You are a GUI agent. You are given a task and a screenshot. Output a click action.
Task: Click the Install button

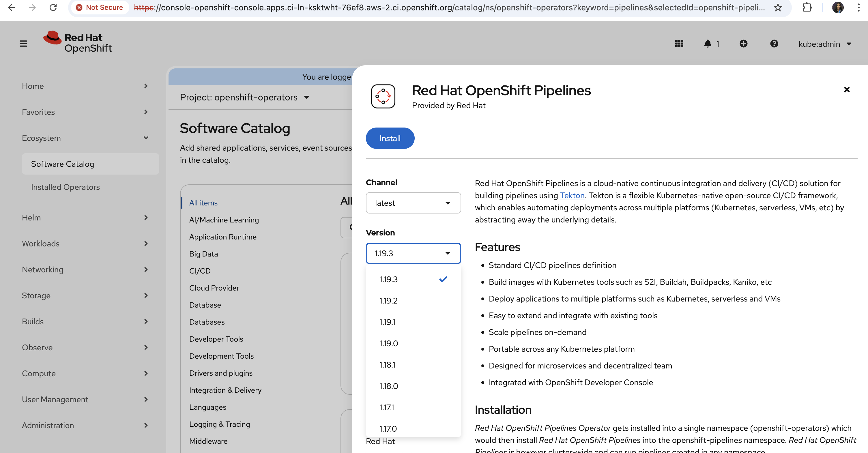click(390, 138)
